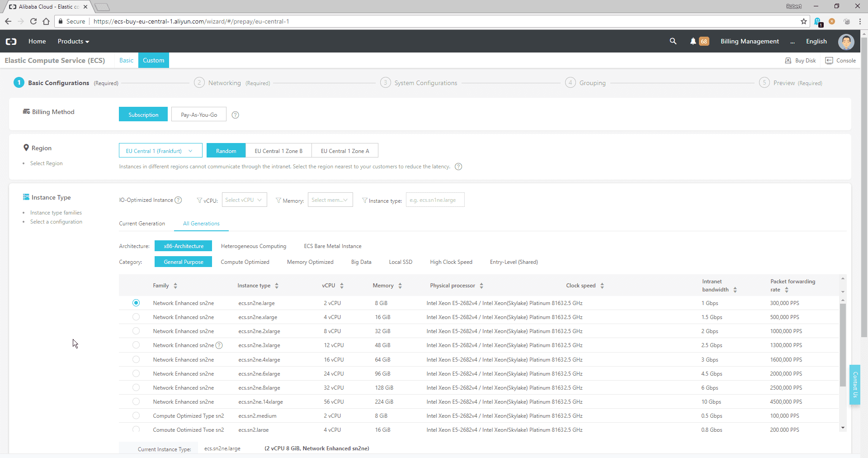The height and width of the screenshot is (458, 868).
Task: Choose Subscription billing method
Action: [x=143, y=114]
